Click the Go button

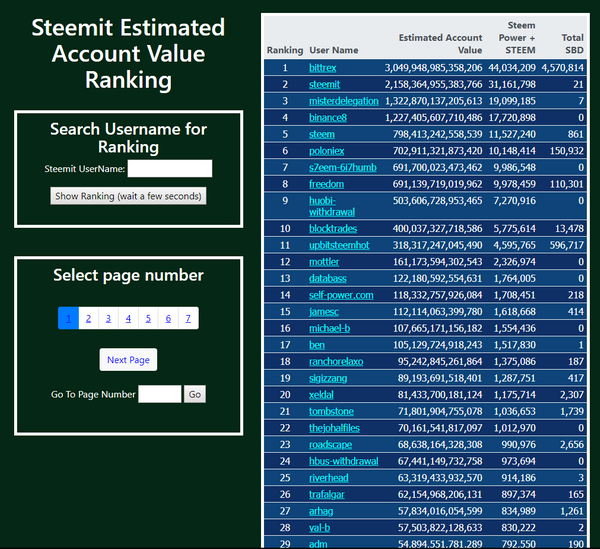195,394
